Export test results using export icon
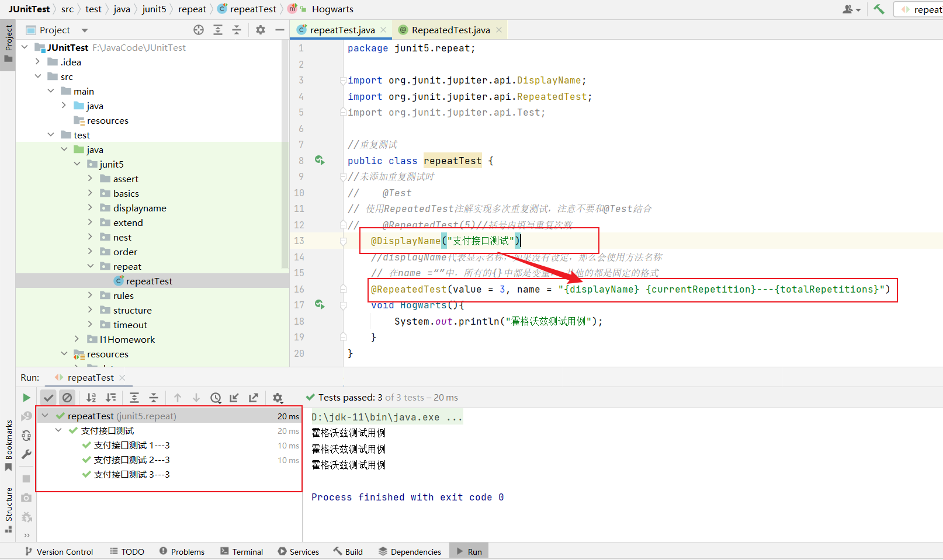 (254, 398)
